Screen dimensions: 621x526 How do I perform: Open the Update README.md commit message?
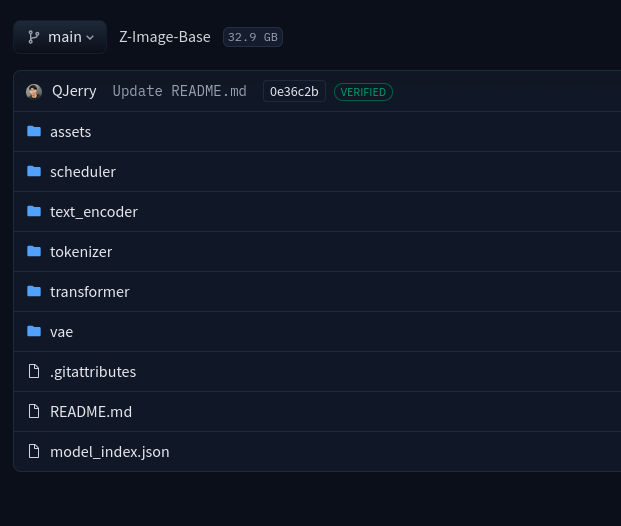tap(179, 91)
